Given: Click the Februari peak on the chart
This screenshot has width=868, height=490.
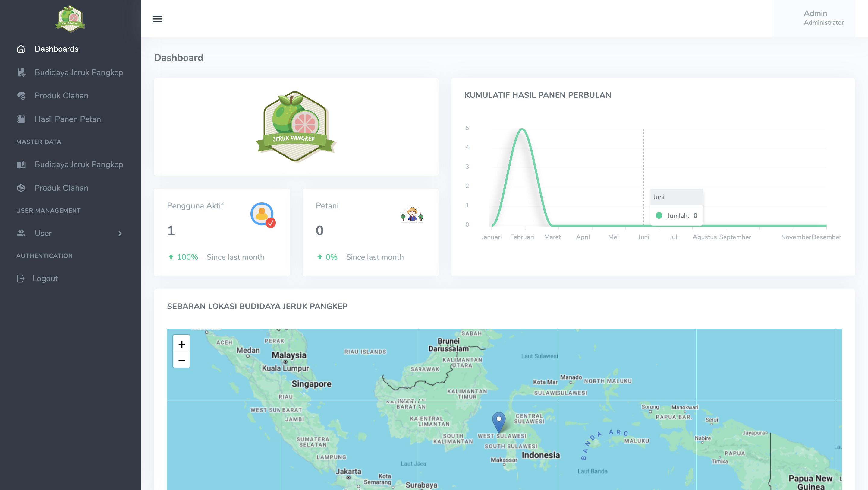Looking at the screenshot, I should [522, 130].
